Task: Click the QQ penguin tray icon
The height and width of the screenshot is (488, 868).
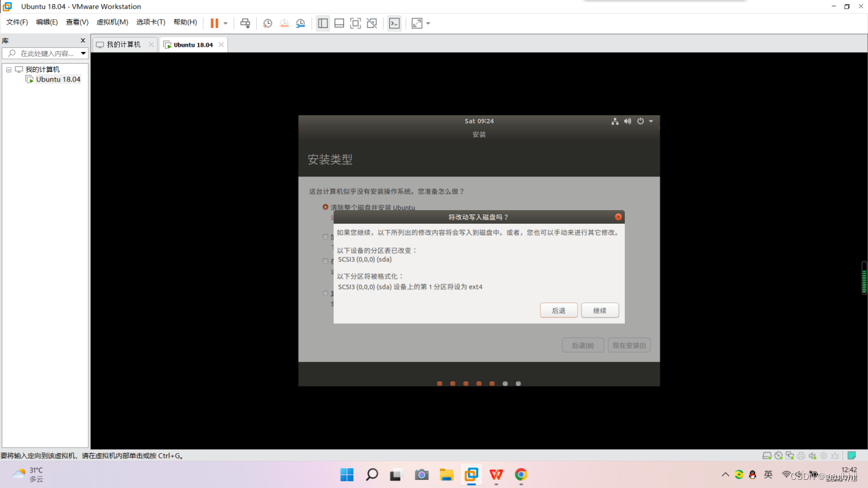Action: (x=753, y=474)
